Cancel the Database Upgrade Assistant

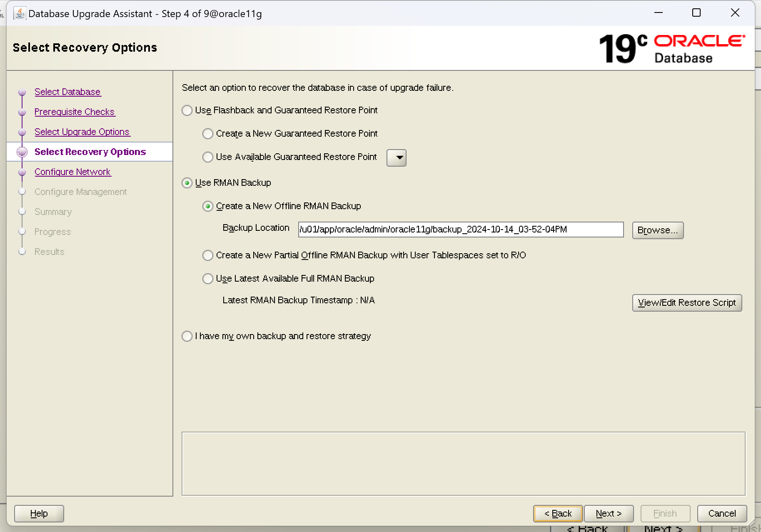pos(722,514)
